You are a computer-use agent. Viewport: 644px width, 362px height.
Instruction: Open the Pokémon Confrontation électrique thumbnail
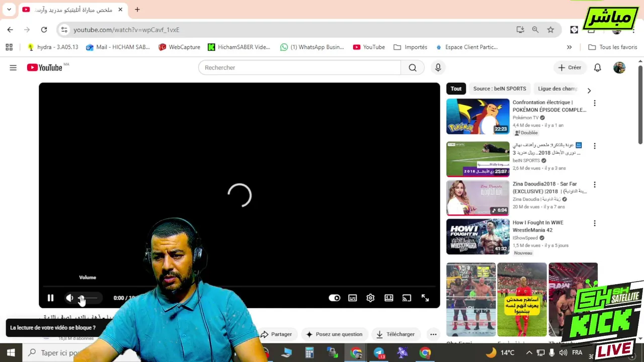478,116
